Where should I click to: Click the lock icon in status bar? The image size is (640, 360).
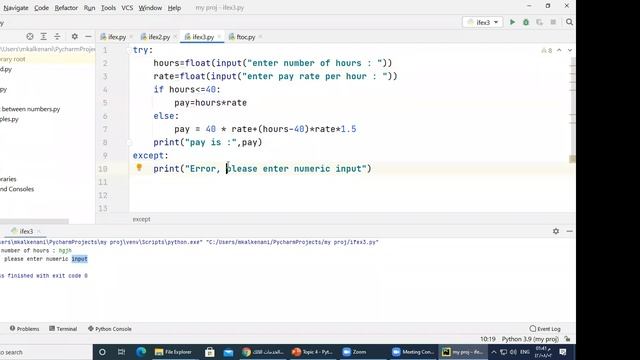(567, 339)
